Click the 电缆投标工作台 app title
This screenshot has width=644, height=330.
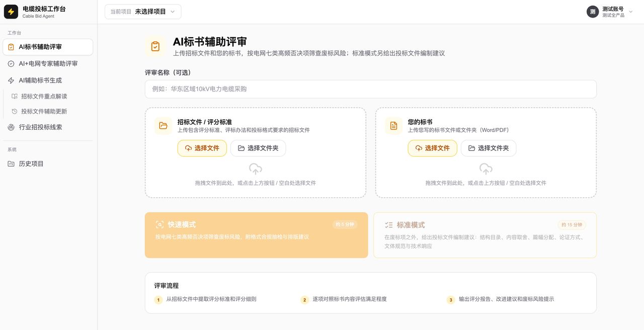click(x=44, y=9)
